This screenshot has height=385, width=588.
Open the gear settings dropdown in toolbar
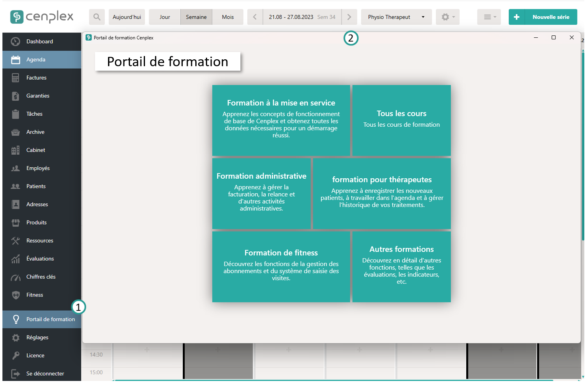tap(447, 17)
